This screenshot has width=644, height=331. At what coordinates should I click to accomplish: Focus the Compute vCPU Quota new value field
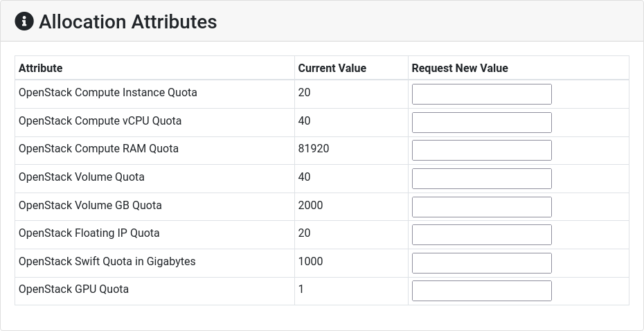click(x=482, y=123)
